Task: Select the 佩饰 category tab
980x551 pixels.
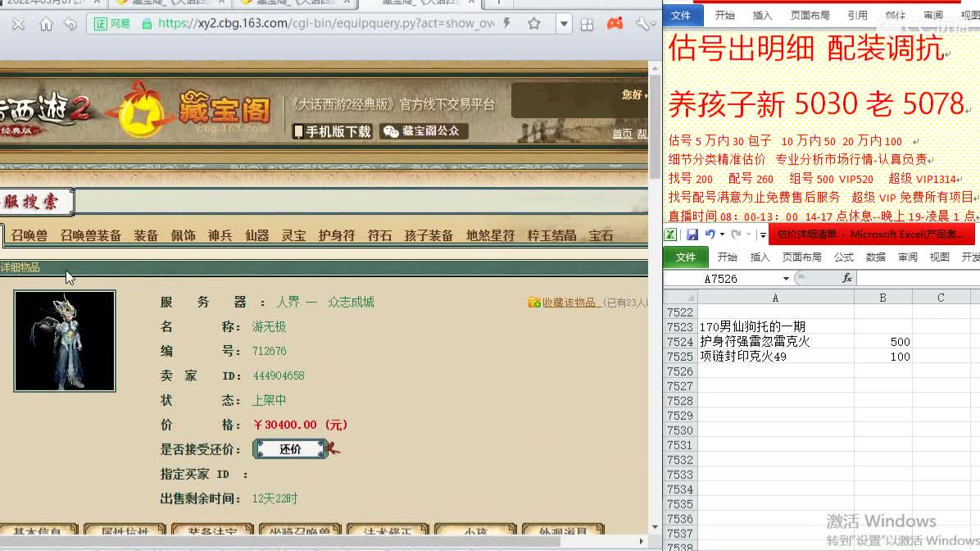Action: pos(183,236)
